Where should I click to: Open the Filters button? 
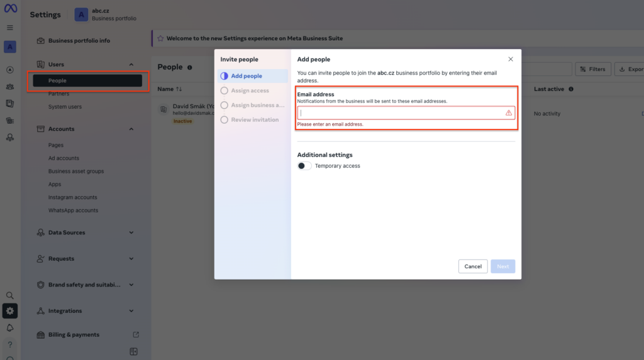(x=593, y=69)
